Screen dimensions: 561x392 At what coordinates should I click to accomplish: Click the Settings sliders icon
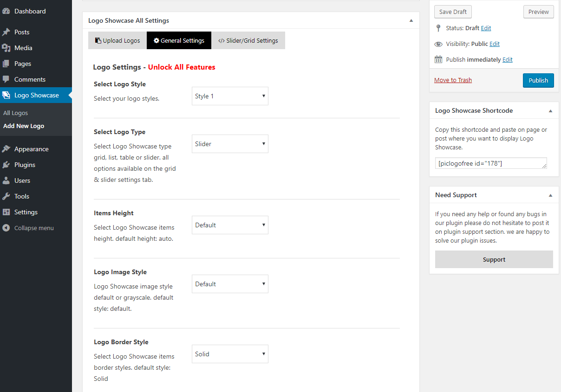pos(6,212)
